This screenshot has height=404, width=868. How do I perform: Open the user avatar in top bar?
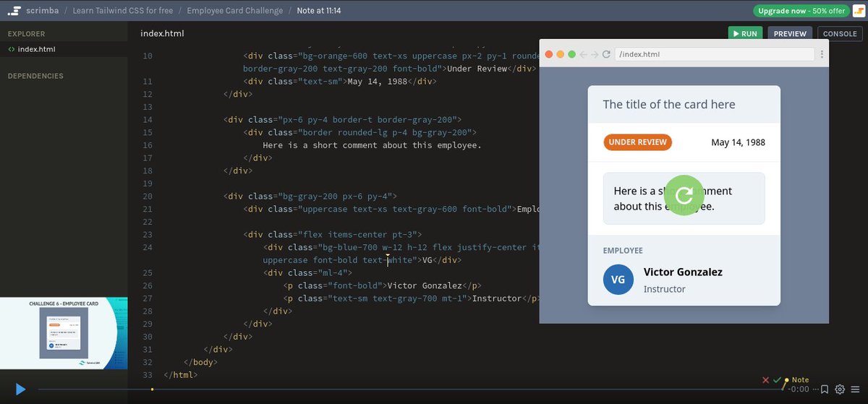pyautogui.click(x=857, y=11)
